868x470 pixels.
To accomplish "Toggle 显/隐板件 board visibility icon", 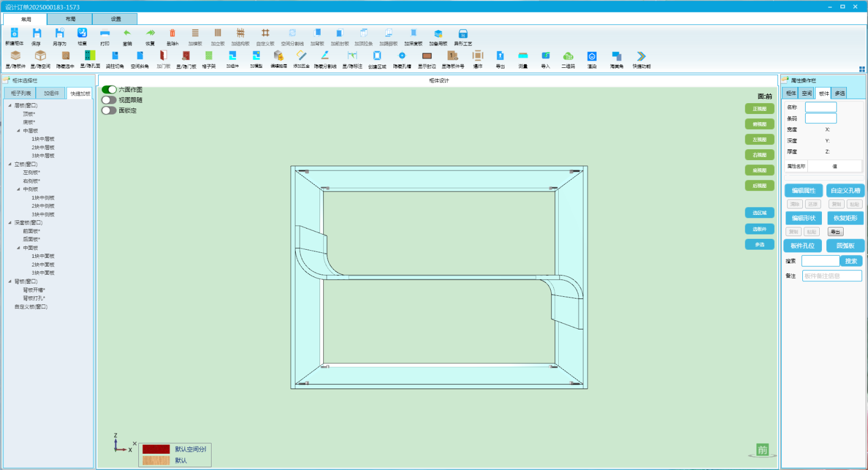I will (x=16, y=56).
